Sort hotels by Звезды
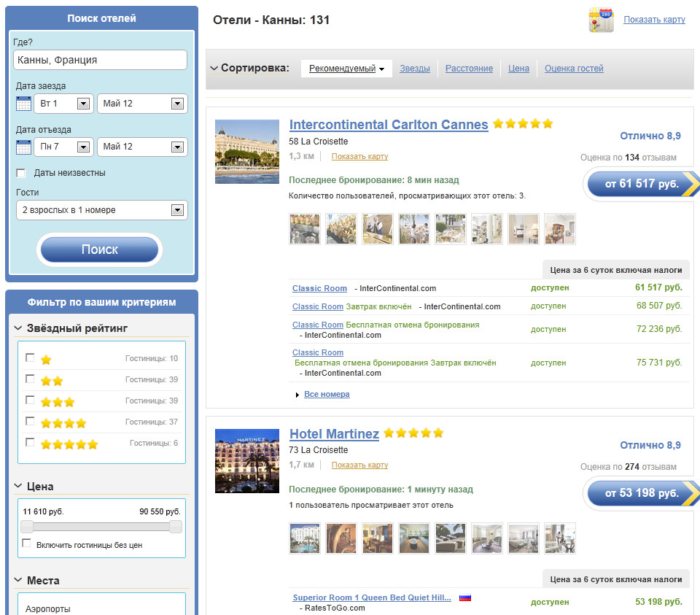The height and width of the screenshot is (615, 700). click(x=414, y=69)
